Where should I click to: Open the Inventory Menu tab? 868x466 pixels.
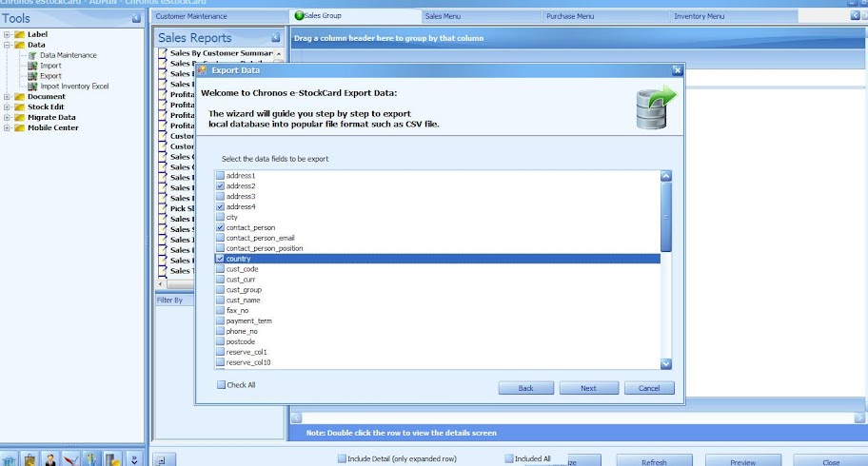point(734,16)
